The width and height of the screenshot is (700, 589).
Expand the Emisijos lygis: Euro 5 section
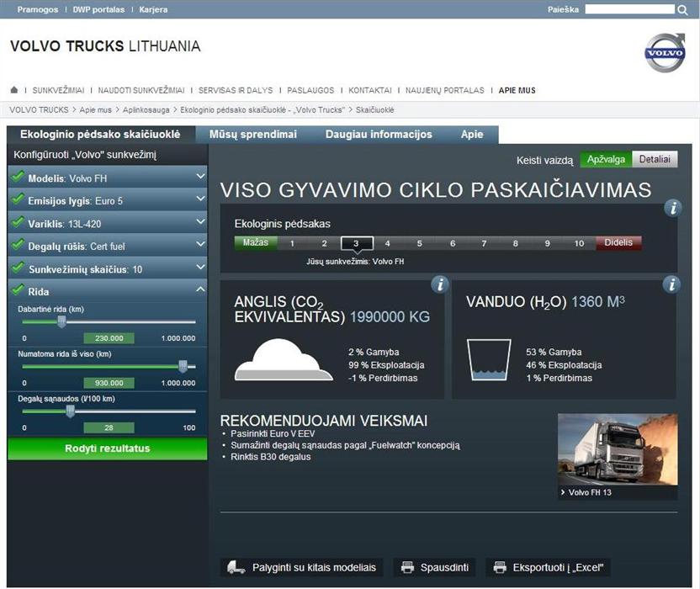coord(107,200)
